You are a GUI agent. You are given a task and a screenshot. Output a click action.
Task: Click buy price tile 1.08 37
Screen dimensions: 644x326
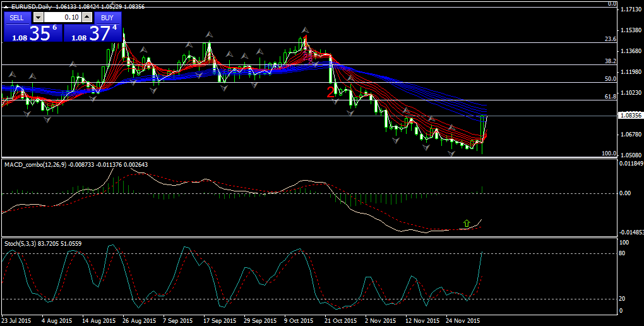92,33
